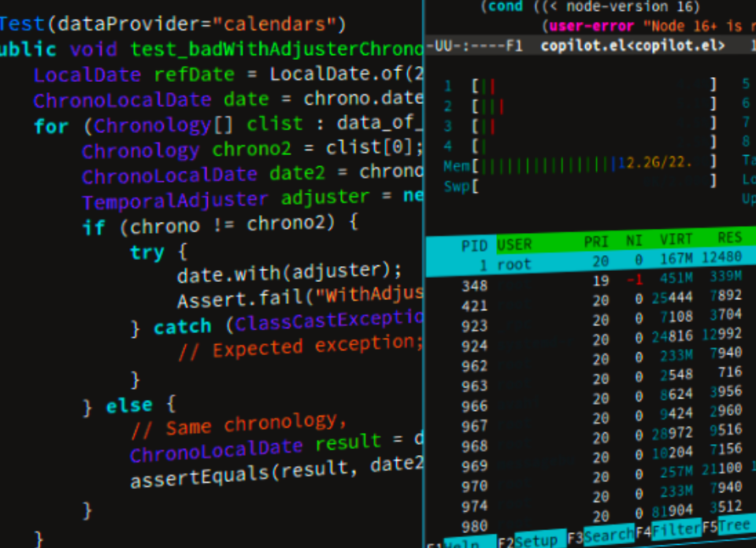The image size is (756, 548).
Task: Sort processes by the PID column header
Action: point(474,246)
